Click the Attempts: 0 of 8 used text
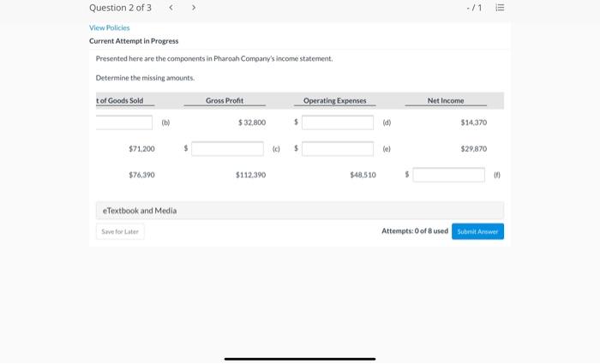600x364 pixels. click(x=415, y=231)
